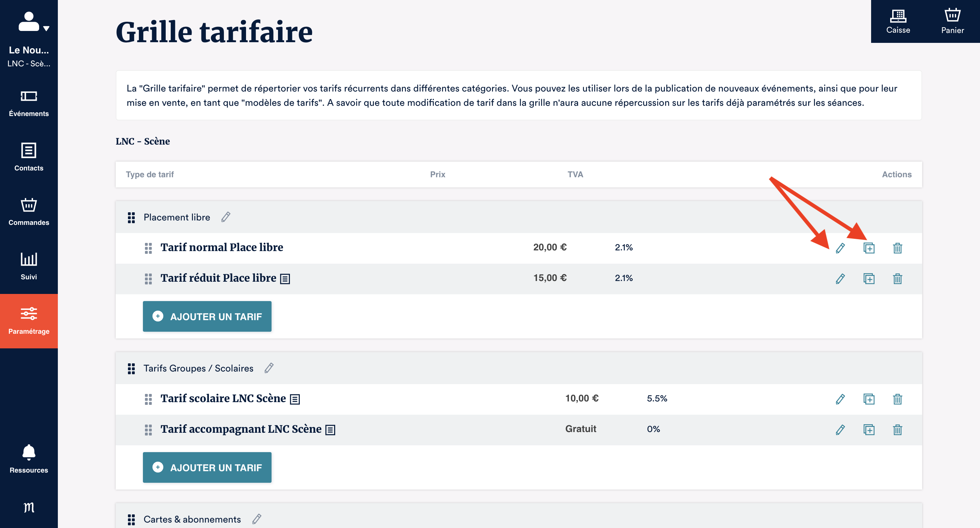Viewport: 980px width, 528px height.
Task: Open the Suivi statistics menu
Action: [29, 266]
